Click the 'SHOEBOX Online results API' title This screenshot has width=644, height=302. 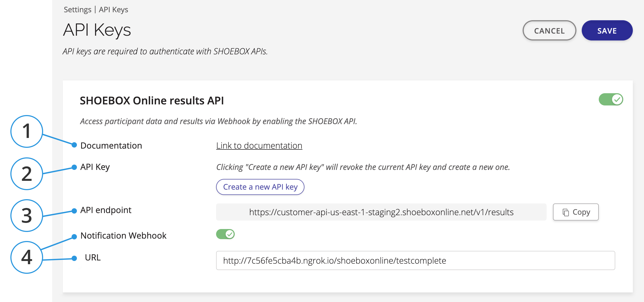[x=152, y=101]
